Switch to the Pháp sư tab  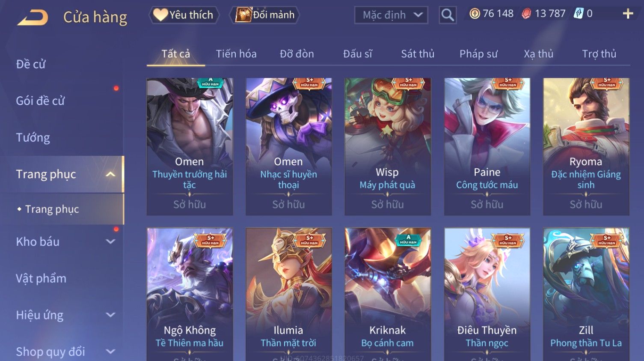(x=478, y=54)
